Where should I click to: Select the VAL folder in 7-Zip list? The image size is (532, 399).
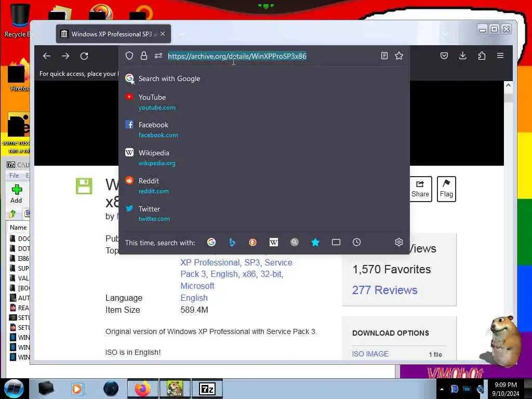tap(20, 278)
